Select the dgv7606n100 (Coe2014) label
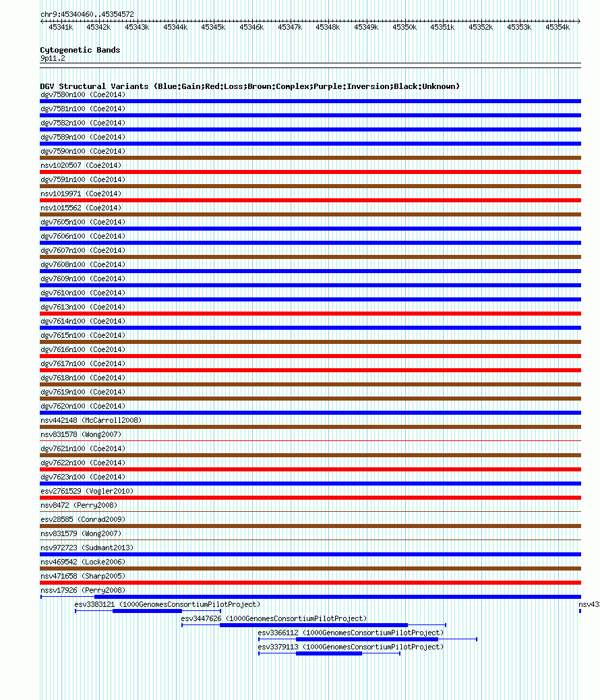600x700 pixels. click(x=83, y=236)
